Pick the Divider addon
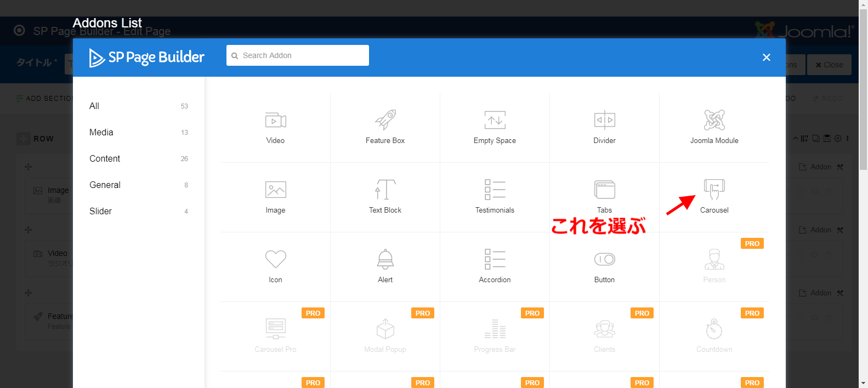 pyautogui.click(x=604, y=128)
